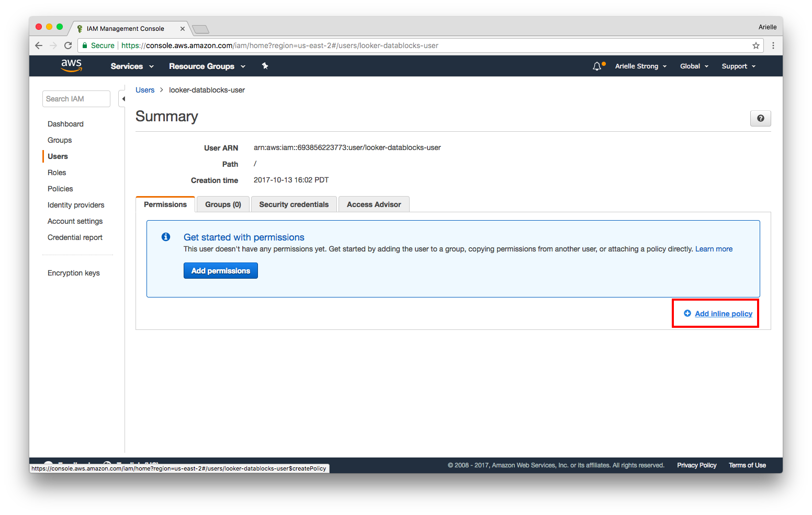Open the notifications bell icon
The height and width of the screenshot is (515, 812).
tap(597, 66)
